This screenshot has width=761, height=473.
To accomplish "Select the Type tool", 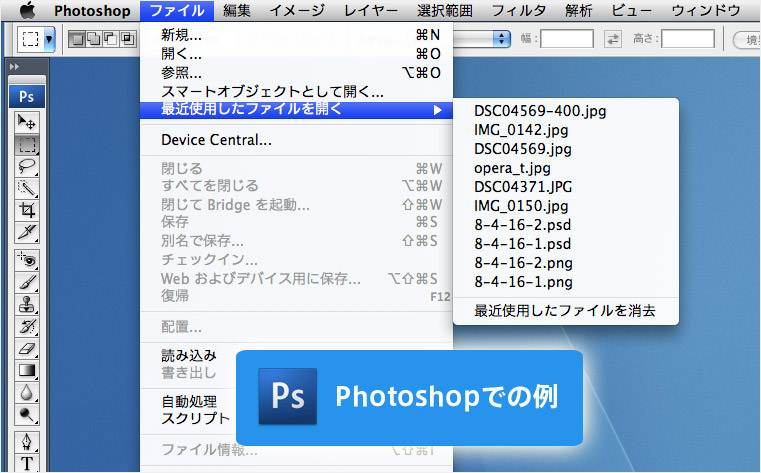I will point(27,463).
